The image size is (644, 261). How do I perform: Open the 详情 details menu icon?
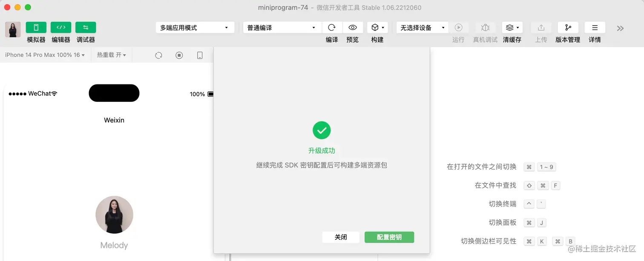pos(595,27)
